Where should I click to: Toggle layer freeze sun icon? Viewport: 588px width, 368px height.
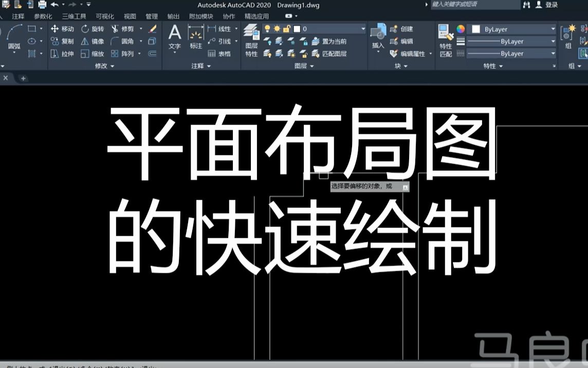tap(278, 29)
